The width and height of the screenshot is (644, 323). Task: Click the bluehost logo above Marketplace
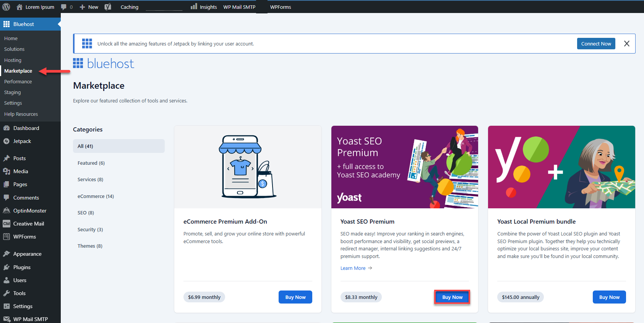104,63
